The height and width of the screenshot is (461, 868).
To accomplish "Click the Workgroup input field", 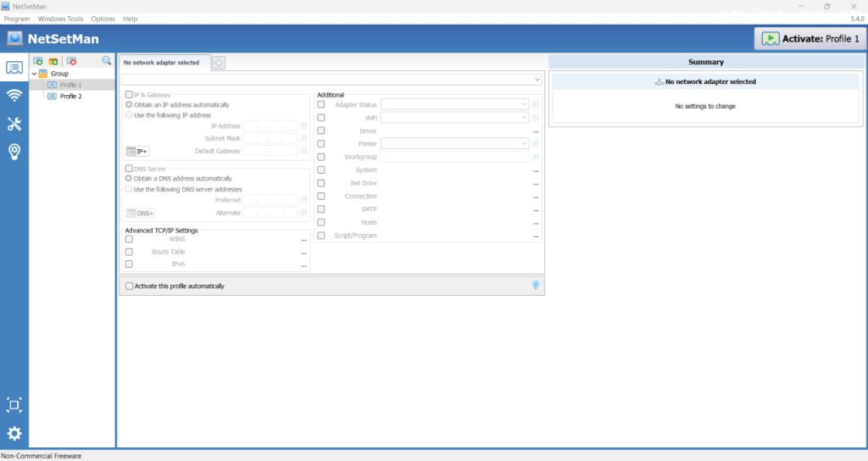I will pyautogui.click(x=454, y=157).
